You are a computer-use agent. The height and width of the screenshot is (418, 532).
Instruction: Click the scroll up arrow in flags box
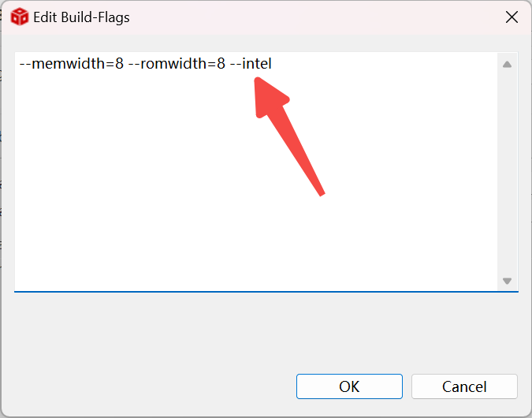507,64
